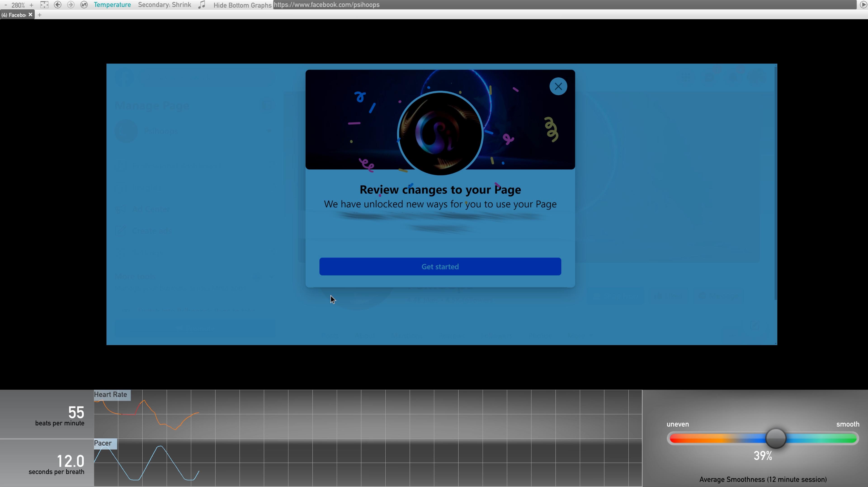Image resolution: width=868 pixels, height=487 pixels.
Task: Dismiss the Review changes dialog
Action: (558, 86)
